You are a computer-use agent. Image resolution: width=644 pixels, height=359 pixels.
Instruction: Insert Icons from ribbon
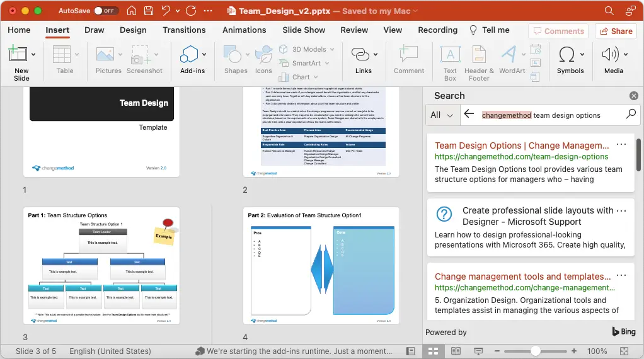[x=263, y=60]
